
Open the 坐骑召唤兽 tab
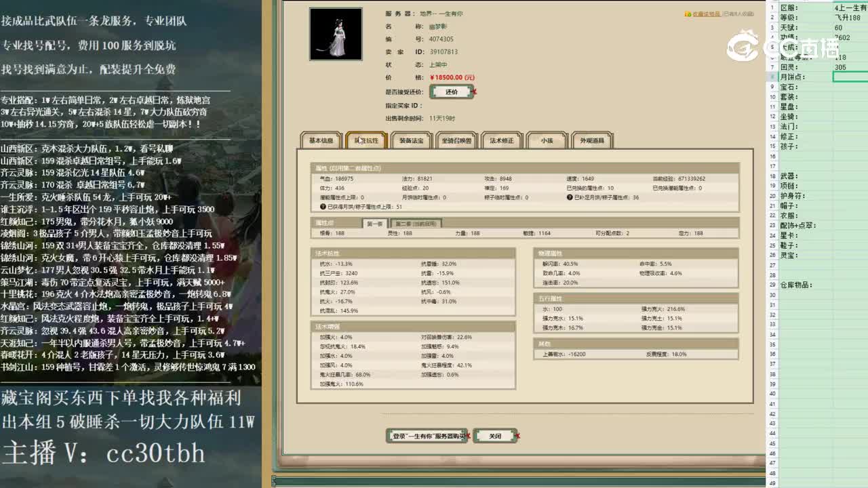pyautogui.click(x=457, y=140)
